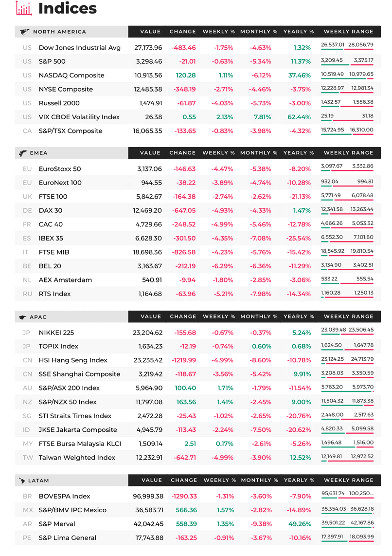Select the BOVESPA Index row
The height and width of the screenshot is (556, 392).
pos(198,497)
